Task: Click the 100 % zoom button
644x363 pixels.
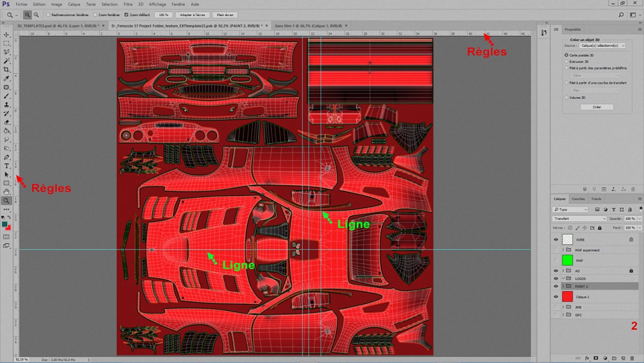Action: click(164, 15)
